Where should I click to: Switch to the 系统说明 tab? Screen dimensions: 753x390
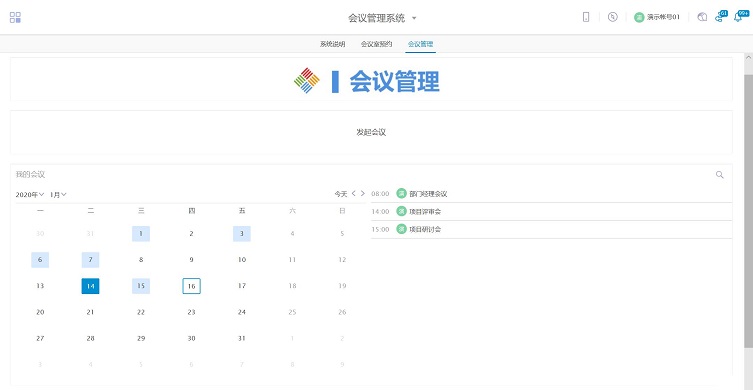332,44
